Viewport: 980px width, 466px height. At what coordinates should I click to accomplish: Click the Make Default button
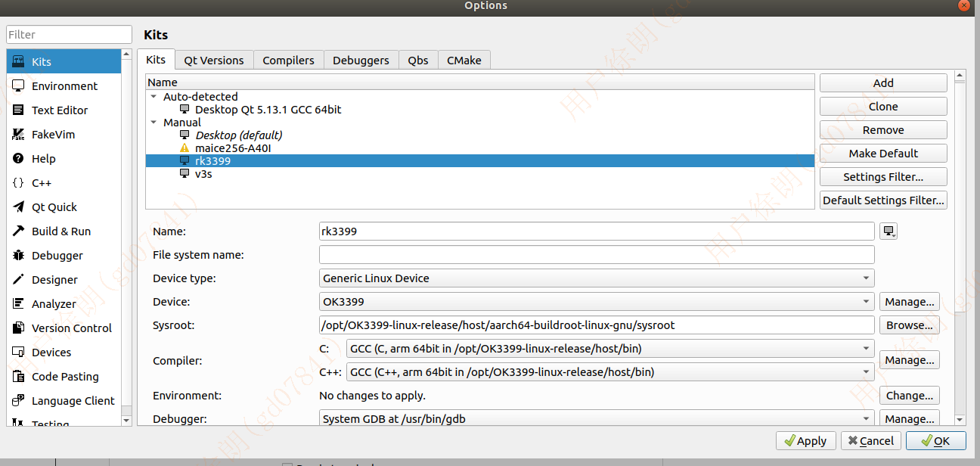(883, 154)
